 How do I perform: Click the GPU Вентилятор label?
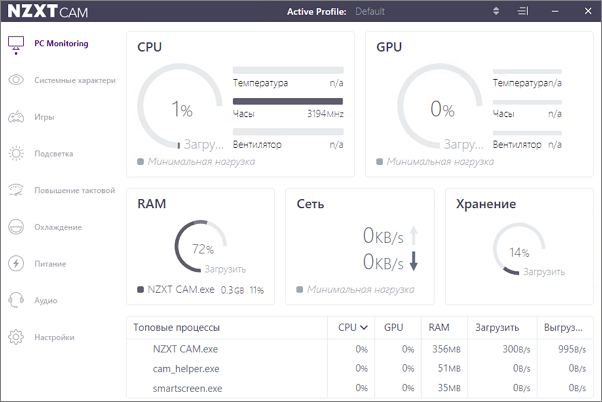coord(517,145)
